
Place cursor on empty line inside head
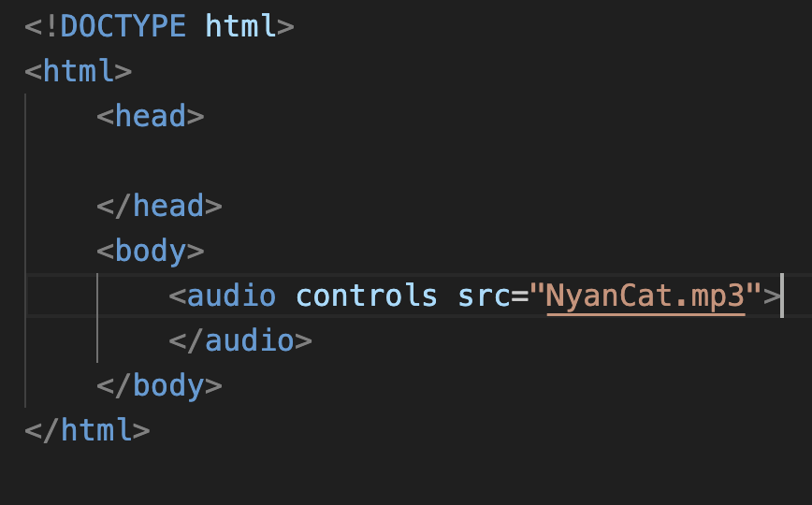click(x=414, y=161)
